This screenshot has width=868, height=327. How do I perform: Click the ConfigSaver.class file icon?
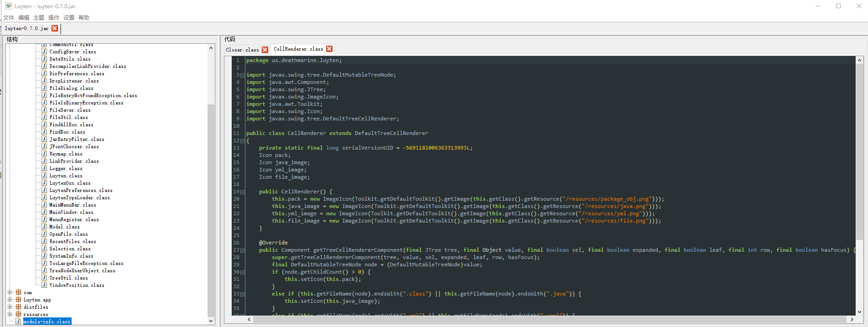click(44, 52)
